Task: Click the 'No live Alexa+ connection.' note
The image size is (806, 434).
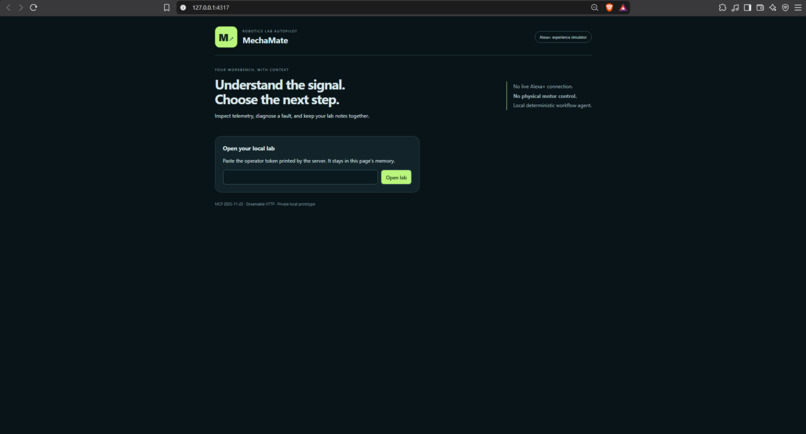Action: [543, 86]
